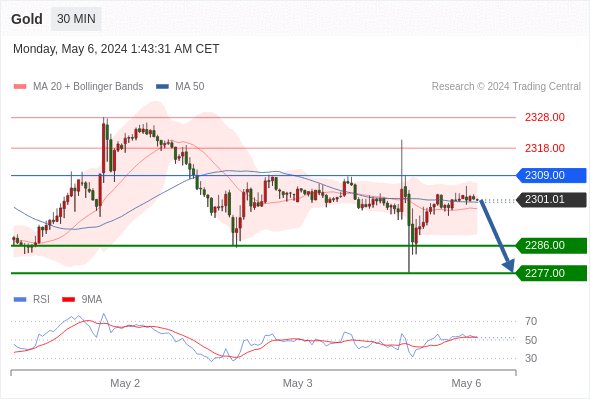
Task: Click the 'MA 20 + Bollinger Bands' legend label
Action: coord(88,87)
